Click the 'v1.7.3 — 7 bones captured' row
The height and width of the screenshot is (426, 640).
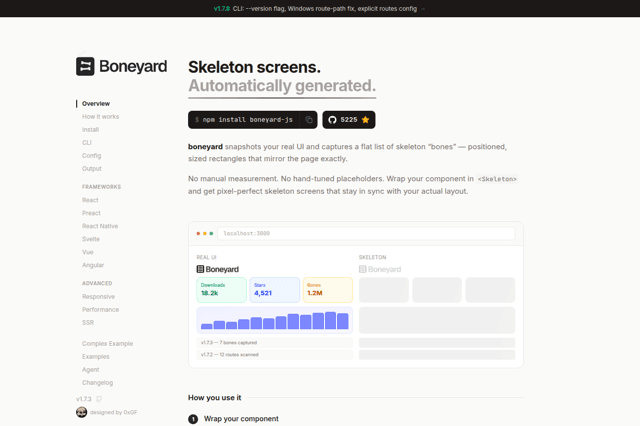275,343
